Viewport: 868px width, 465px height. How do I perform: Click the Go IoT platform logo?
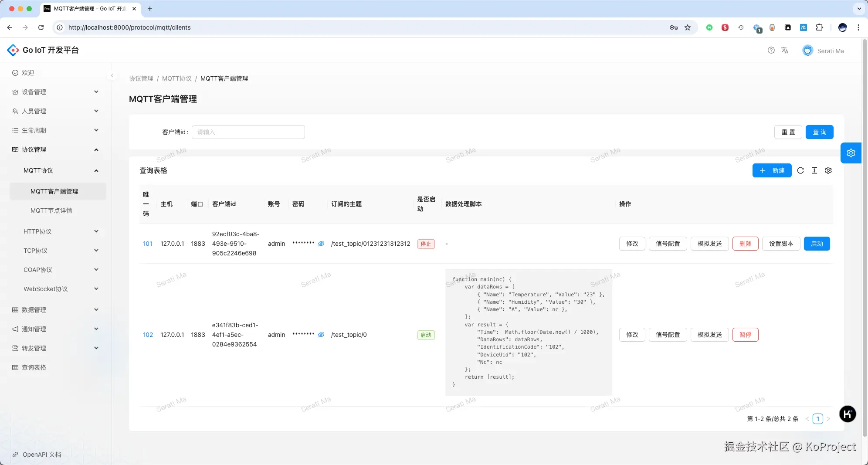pos(13,50)
